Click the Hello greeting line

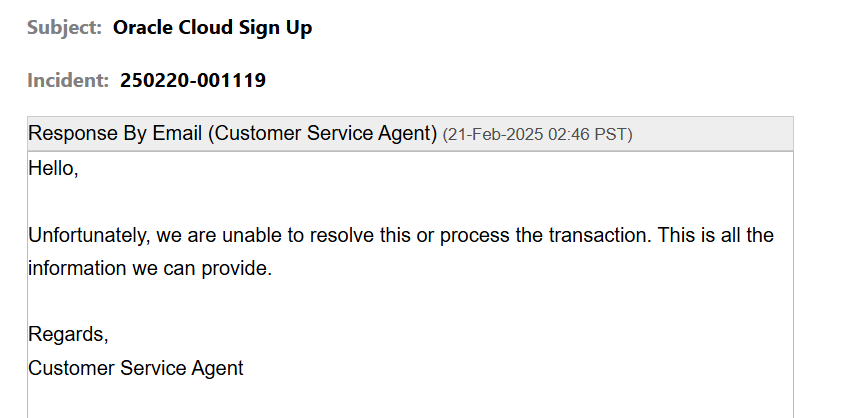53,169
